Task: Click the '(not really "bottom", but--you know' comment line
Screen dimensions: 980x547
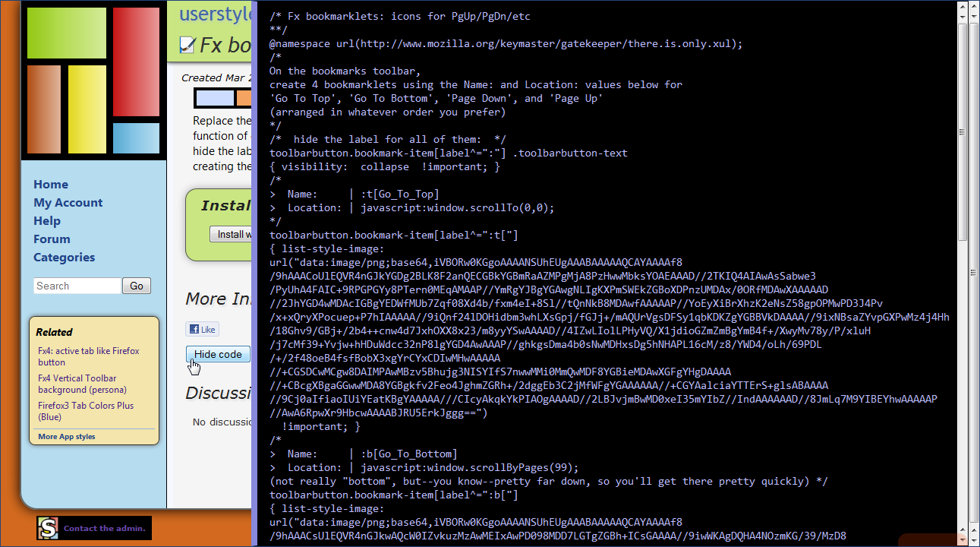Action: [549, 481]
